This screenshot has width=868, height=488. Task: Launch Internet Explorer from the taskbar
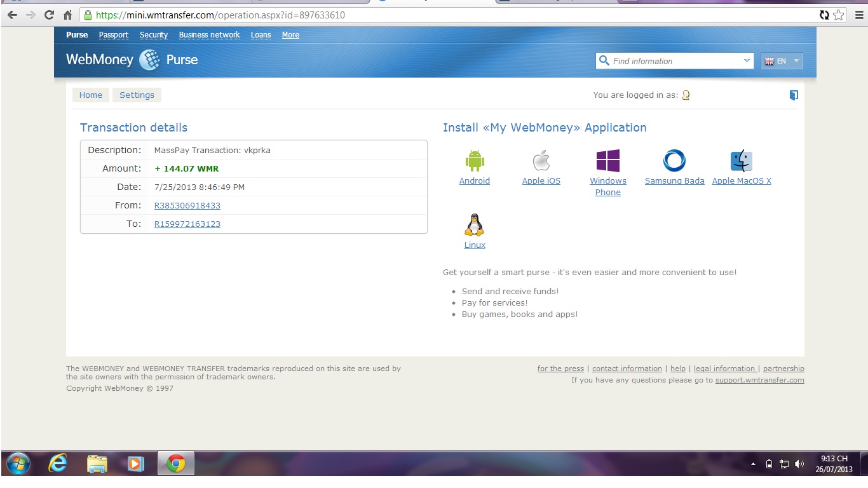[58, 464]
